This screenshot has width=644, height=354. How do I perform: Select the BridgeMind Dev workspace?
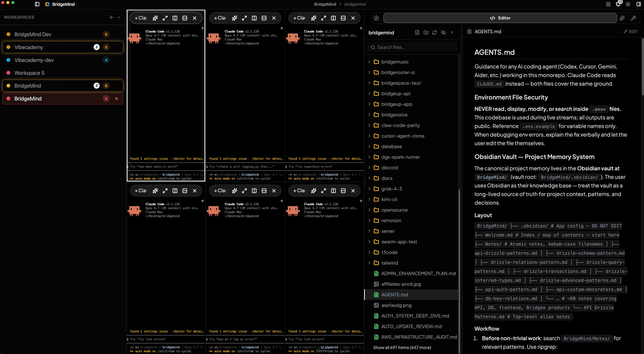point(63,34)
